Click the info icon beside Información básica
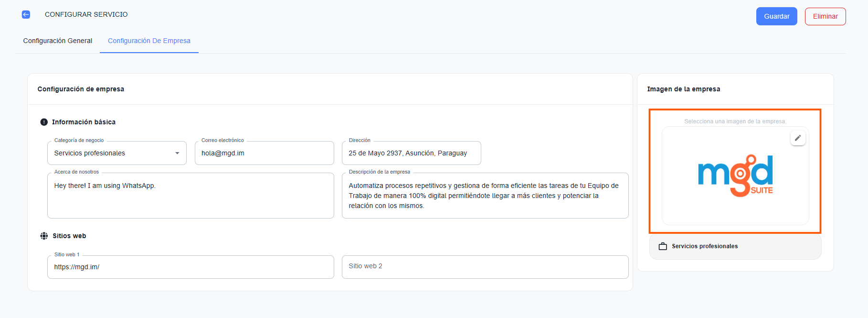The width and height of the screenshot is (868, 318). click(x=44, y=122)
